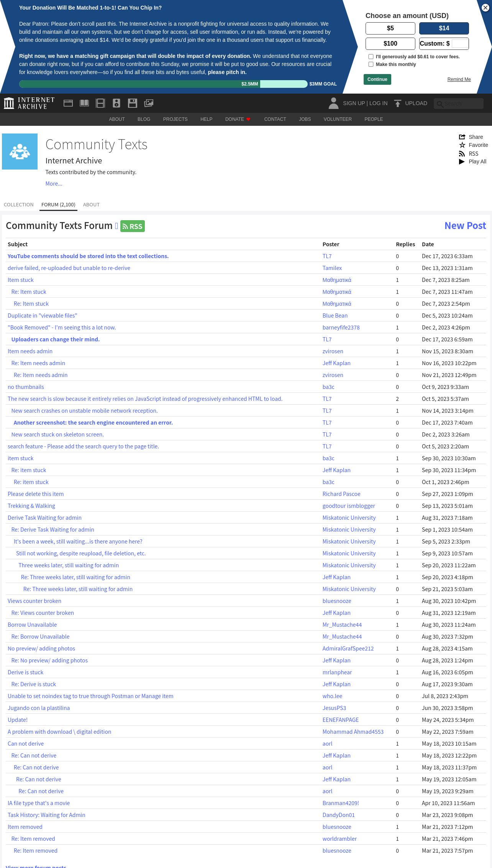492x868 pixels.
Task: Open the CONTACT nav menu item
Action: coord(275,119)
